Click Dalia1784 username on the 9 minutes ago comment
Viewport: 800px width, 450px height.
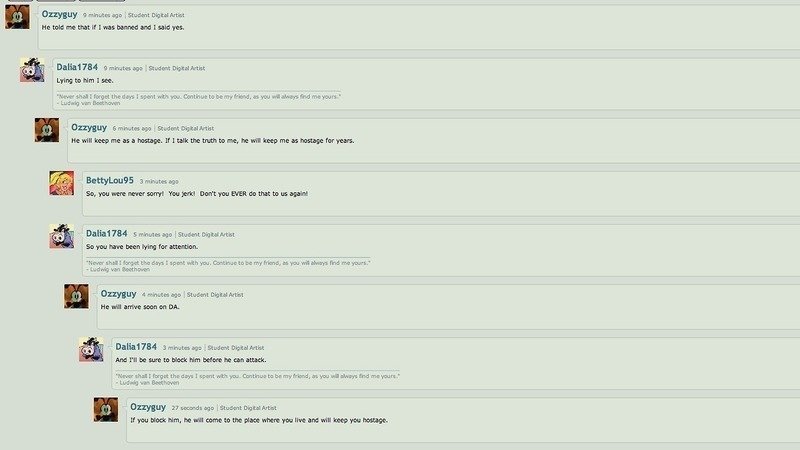pos(77,67)
